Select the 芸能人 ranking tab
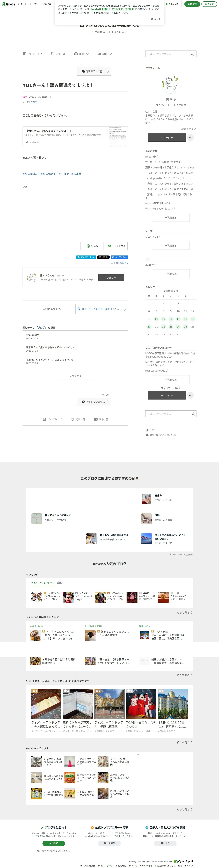Screen dimensions: 219x868 60,583
